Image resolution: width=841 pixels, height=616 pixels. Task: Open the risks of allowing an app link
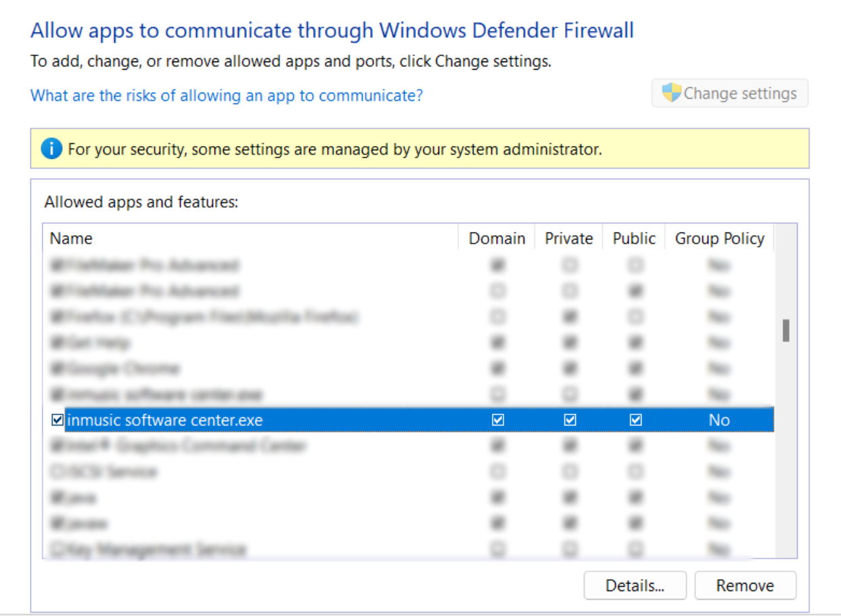(x=227, y=95)
